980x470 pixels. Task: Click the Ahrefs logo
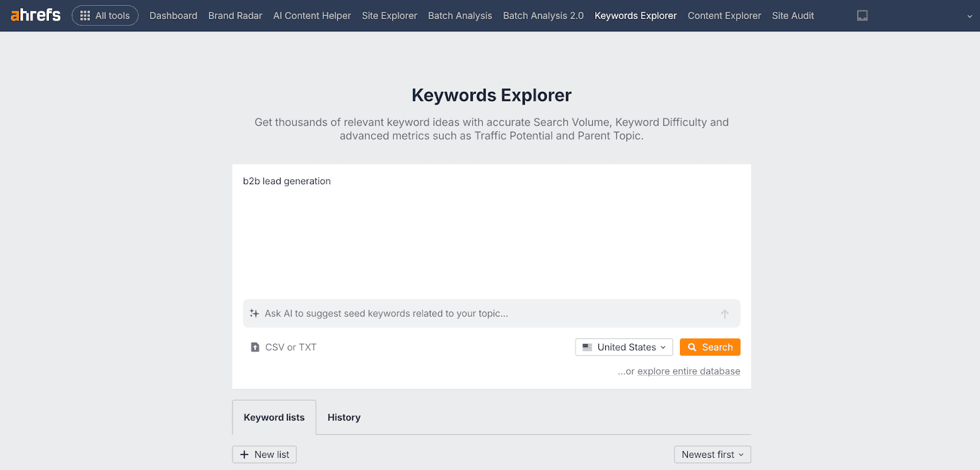36,15
